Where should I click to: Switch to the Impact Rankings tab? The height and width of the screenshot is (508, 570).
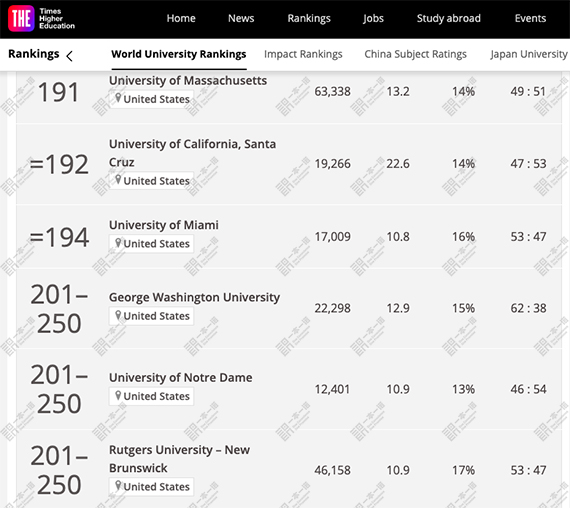[303, 54]
